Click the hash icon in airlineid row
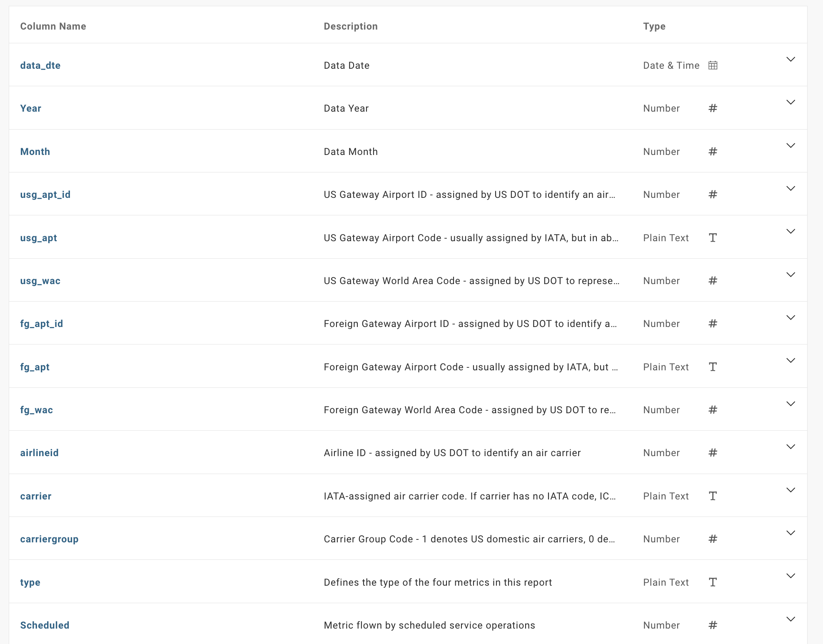The height and width of the screenshot is (644, 823). tap(713, 453)
